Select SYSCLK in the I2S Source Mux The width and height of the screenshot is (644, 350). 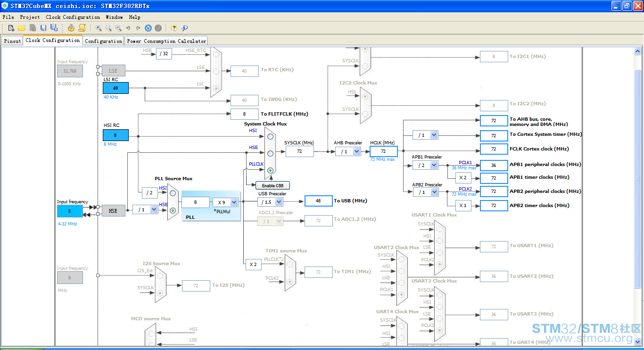160,293
